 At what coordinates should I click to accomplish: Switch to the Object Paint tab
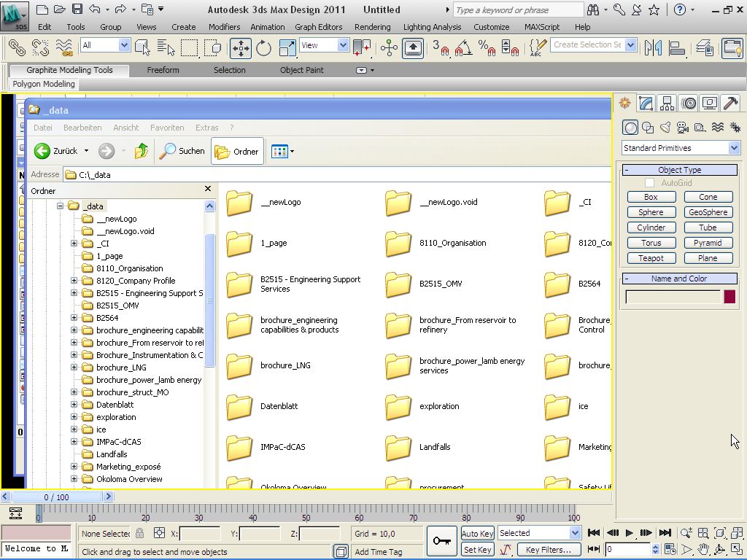301,70
